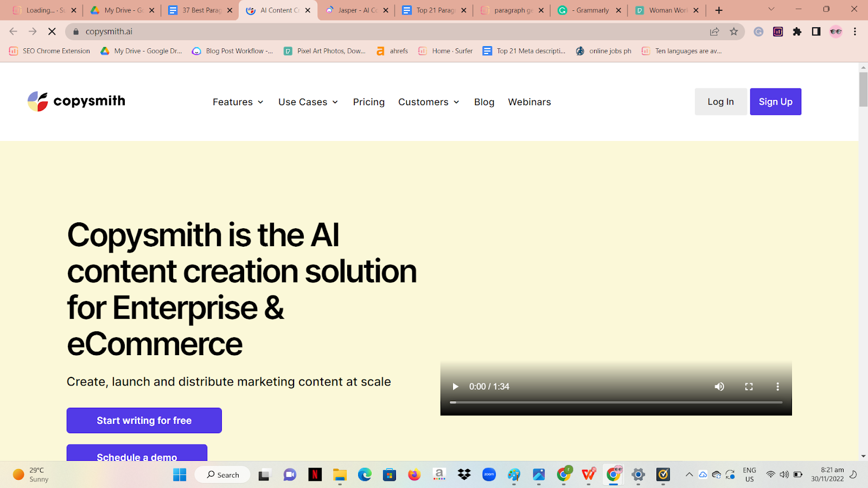Click the Schedule a demo button
The width and height of the screenshot is (868, 488).
pyautogui.click(x=137, y=453)
